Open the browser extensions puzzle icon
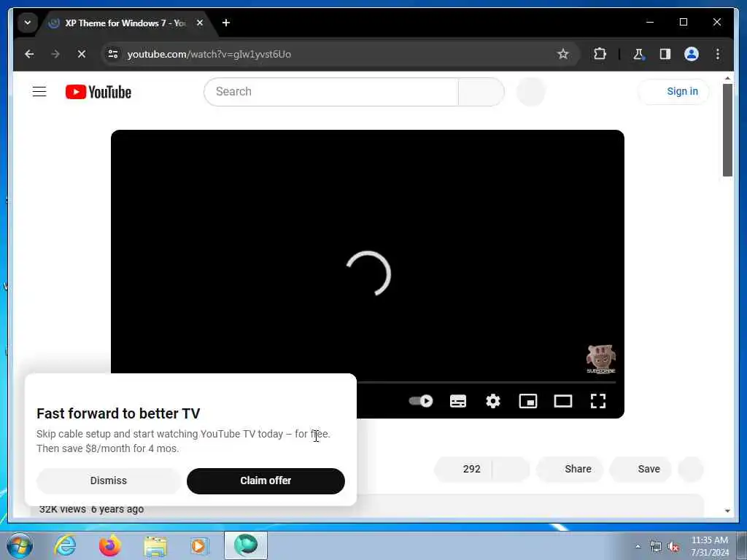This screenshot has width=747, height=560. pos(600,54)
